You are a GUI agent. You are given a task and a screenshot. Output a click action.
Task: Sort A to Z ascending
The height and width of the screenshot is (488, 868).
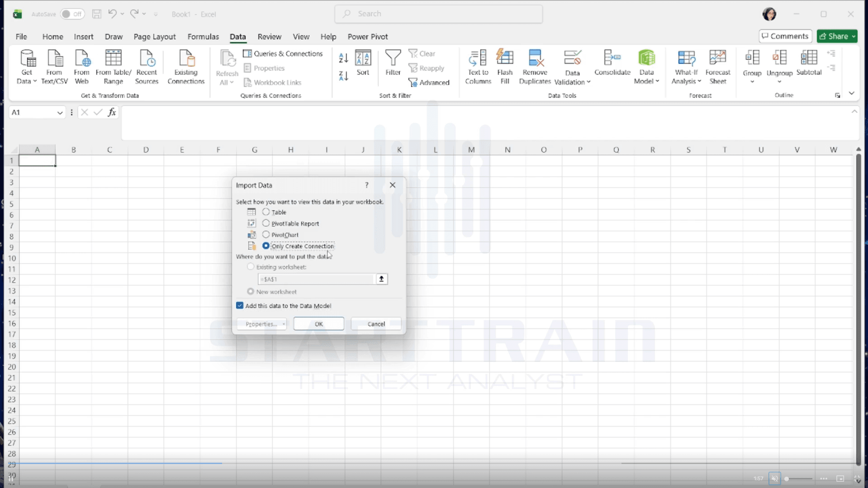(343, 58)
